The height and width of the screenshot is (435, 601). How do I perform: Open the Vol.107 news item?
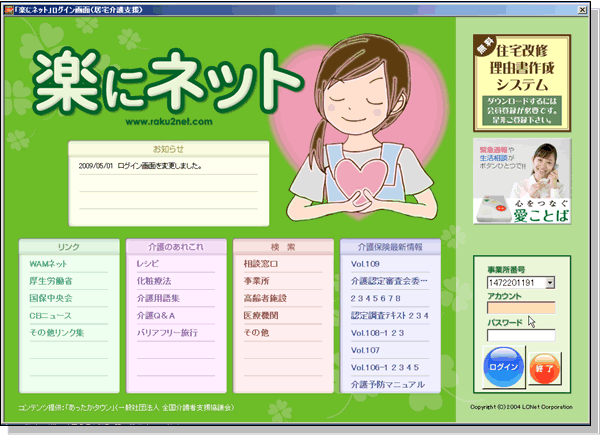point(365,350)
